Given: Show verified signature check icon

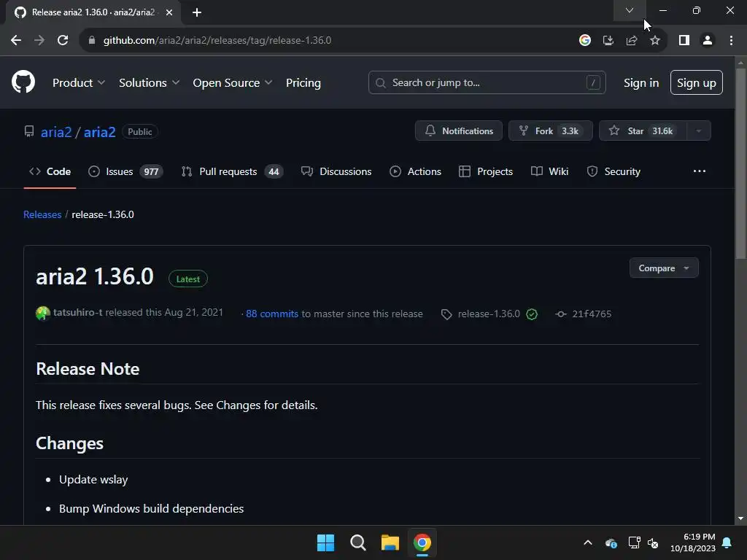Looking at the screenshot, I should [x=532, y=314].
